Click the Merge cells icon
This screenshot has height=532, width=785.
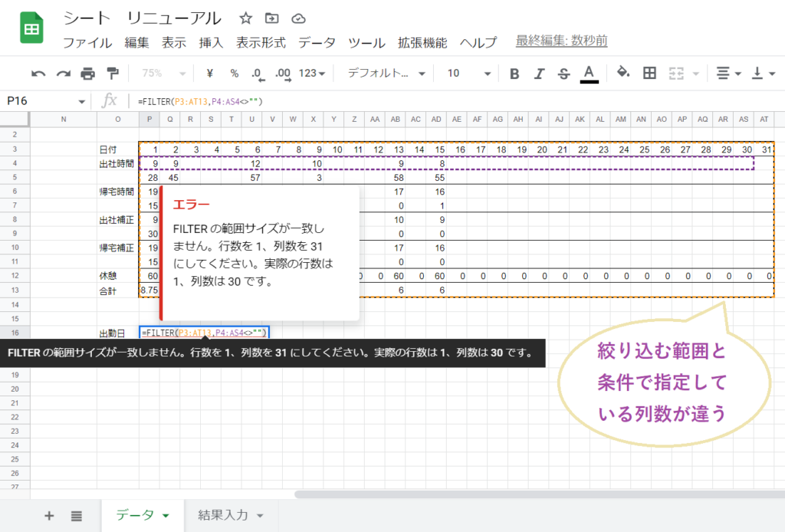click(x=678, y=74)
